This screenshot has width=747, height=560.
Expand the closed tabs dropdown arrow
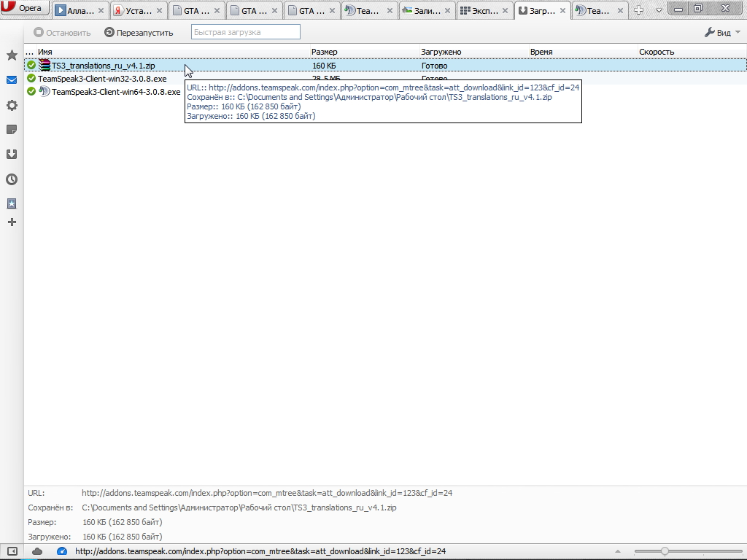pos(659,10)
